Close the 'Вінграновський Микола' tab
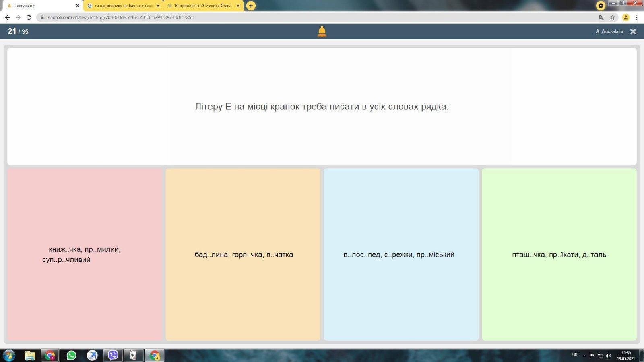The width and height of the screenshot is (644, 362). (x=238, y=6)
